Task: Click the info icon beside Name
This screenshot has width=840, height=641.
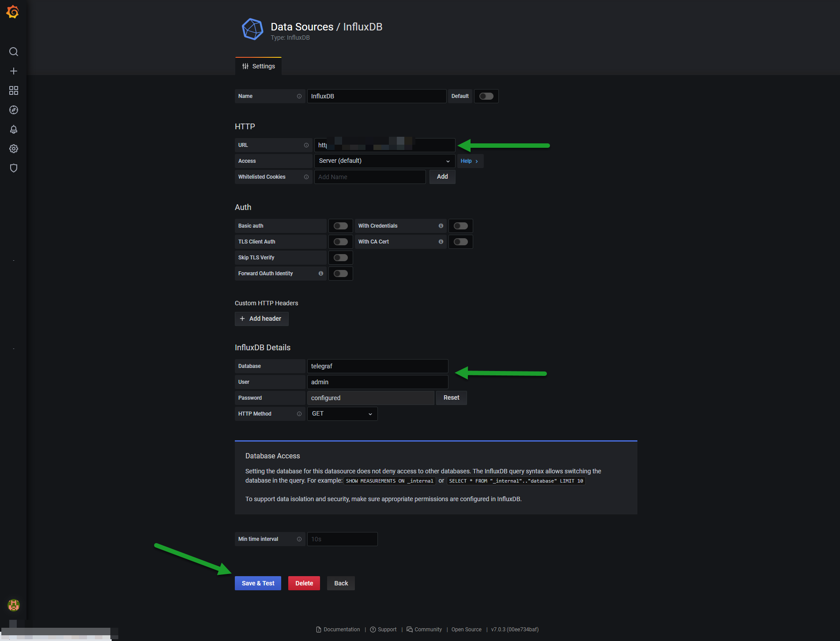Action: (x=299, y=96)
